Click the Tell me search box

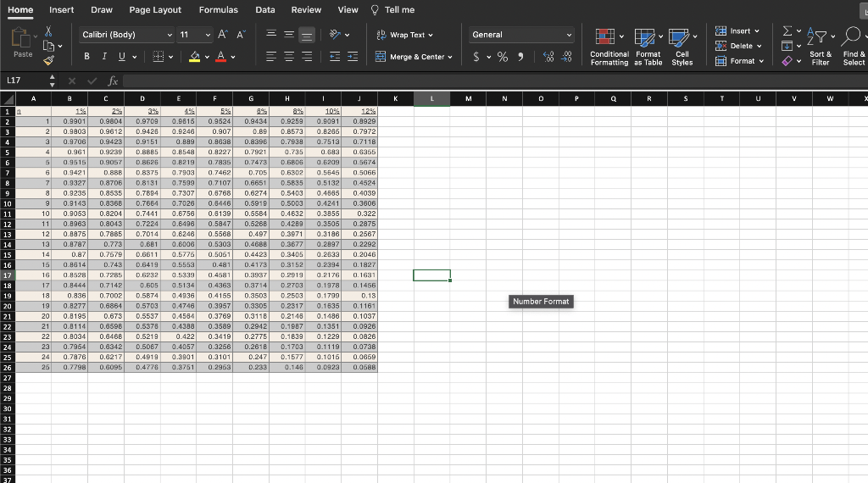click(x=392, y=10)
